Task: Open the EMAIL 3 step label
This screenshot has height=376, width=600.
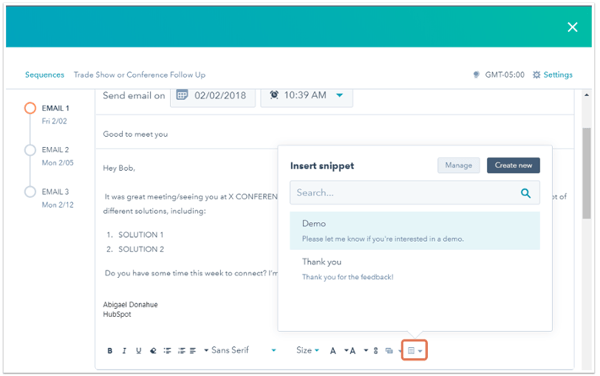Action: pos(55,192)
